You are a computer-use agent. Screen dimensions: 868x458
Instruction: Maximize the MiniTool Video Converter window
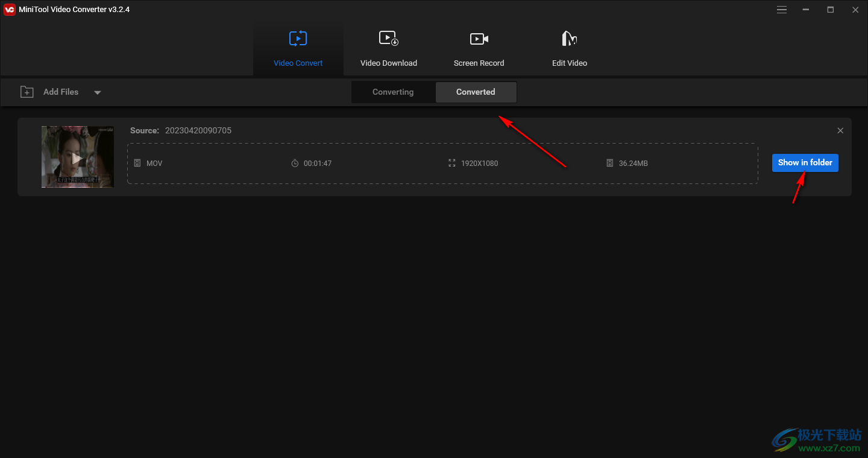point(831,10)
